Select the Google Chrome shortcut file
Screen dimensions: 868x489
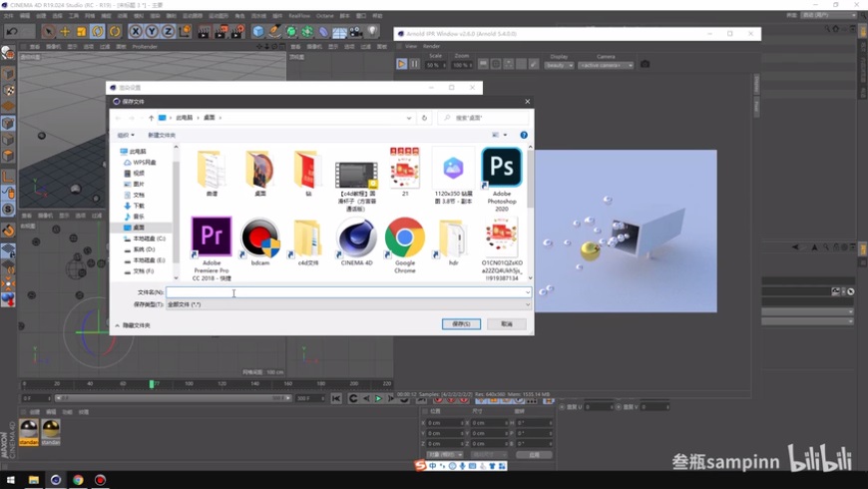point(405,244)
